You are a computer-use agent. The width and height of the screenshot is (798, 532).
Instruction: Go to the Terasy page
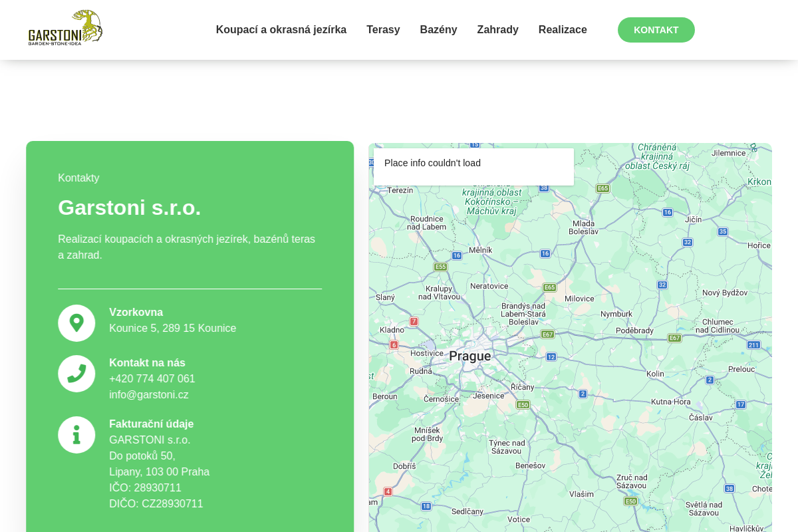click(383, 30)
